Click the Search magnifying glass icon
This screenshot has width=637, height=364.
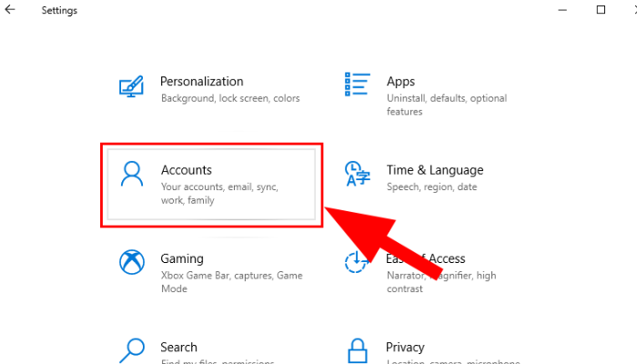pyautogui.click(x=133, y=349)
